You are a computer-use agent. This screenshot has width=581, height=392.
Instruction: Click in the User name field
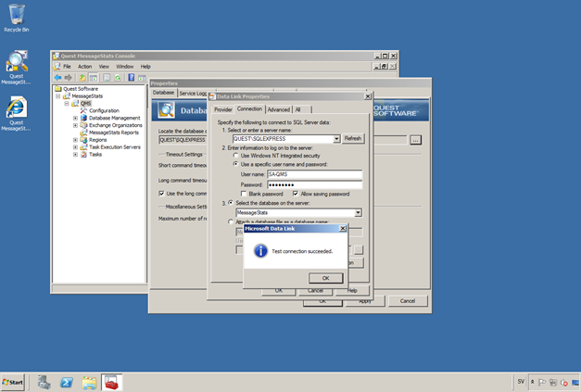click(314, 174)
